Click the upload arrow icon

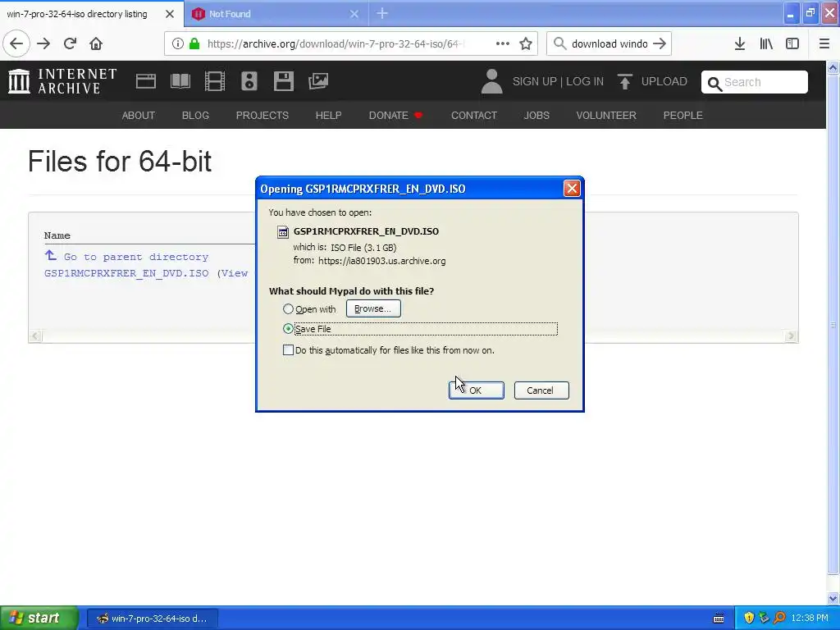click(x=624, y=81)
